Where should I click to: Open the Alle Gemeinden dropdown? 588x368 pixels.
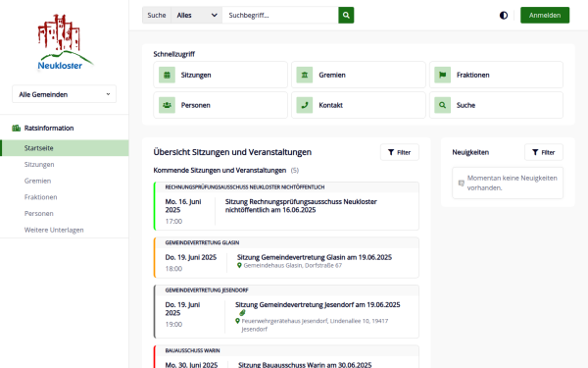pyautogui.click(x=64, y=94)
